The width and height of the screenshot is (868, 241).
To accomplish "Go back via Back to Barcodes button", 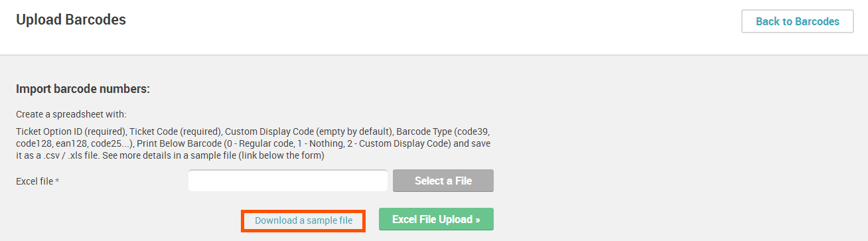I will 797,21.
